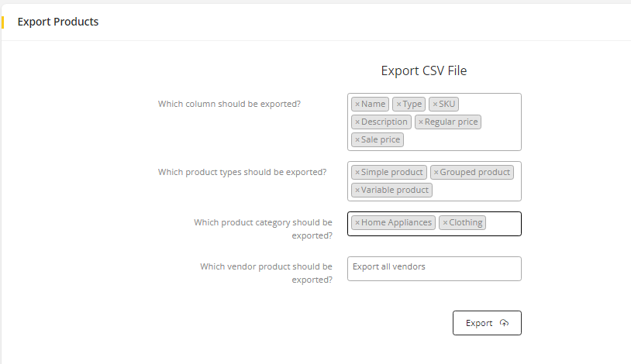Viewport: 631px width, 364px height.
Task: Remove the Clothing category tag
Action: tap(445, 223)
